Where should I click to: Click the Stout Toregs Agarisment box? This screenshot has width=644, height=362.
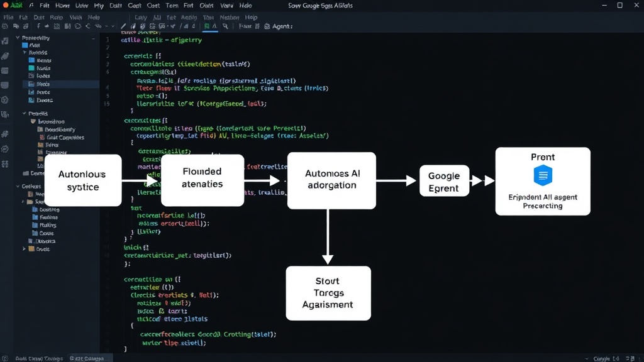pos(328,293)
